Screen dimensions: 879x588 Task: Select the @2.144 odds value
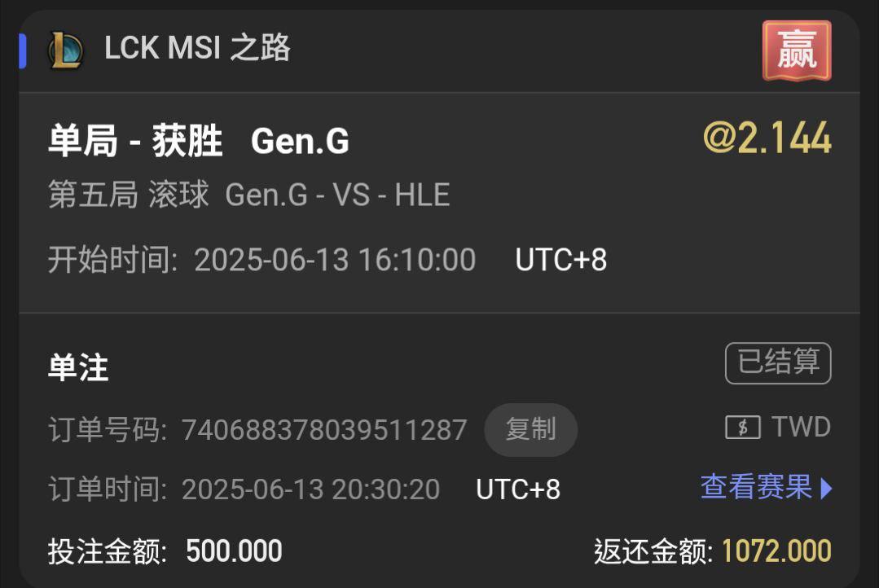pyautogui.click(x=767, y=138)
